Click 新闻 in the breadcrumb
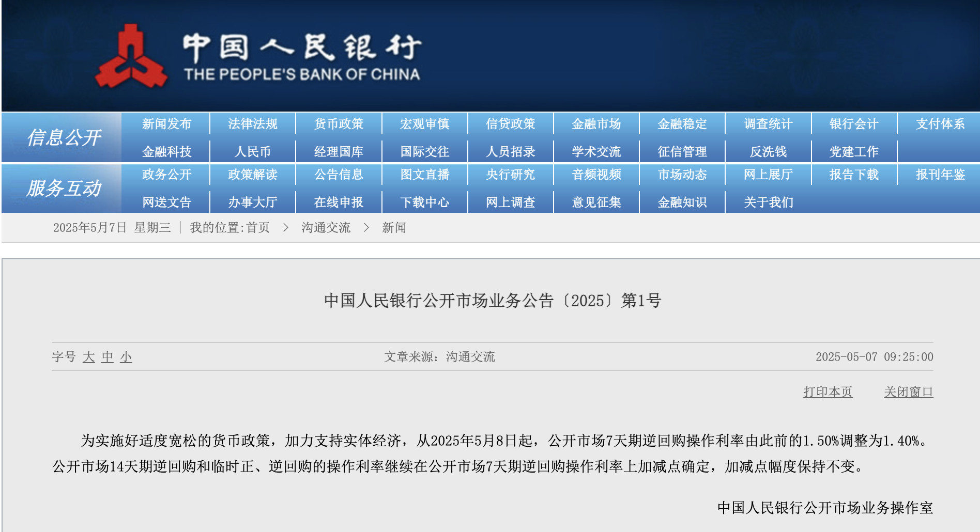This screenshot has width=980, height=532. coord(394,228)
